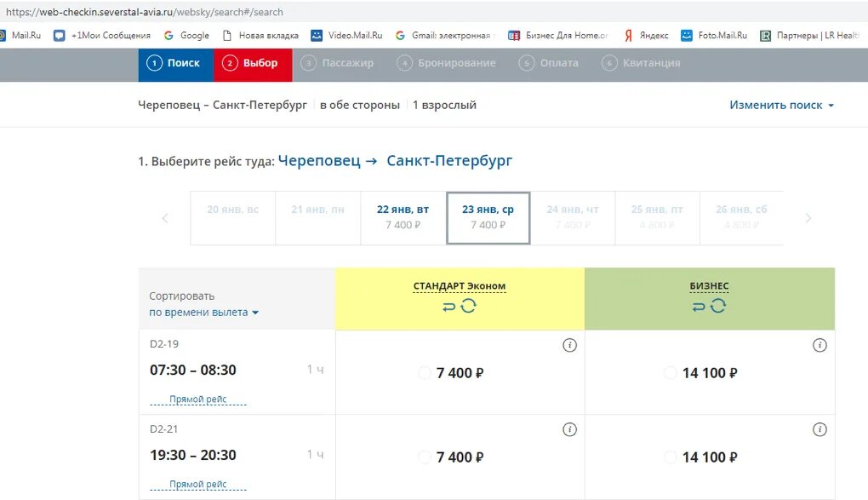Open БИЗНЕС fare description
Viewport: 868px width, 500px height.
pyautogui.click(x=709, y=286)
